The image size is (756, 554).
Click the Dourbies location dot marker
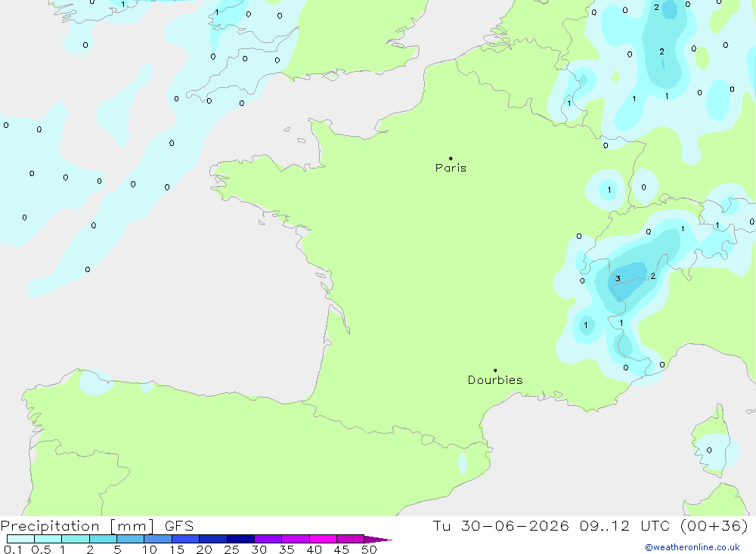pos(495,370)
